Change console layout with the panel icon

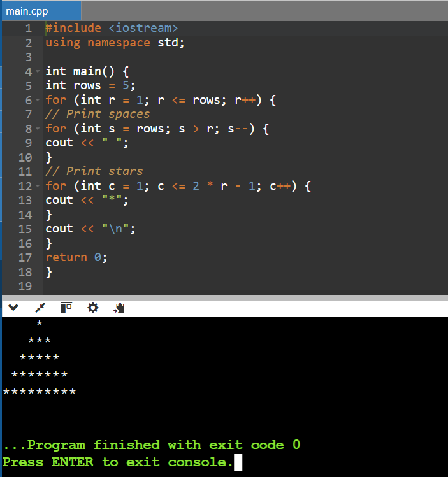tap(66, 308)
